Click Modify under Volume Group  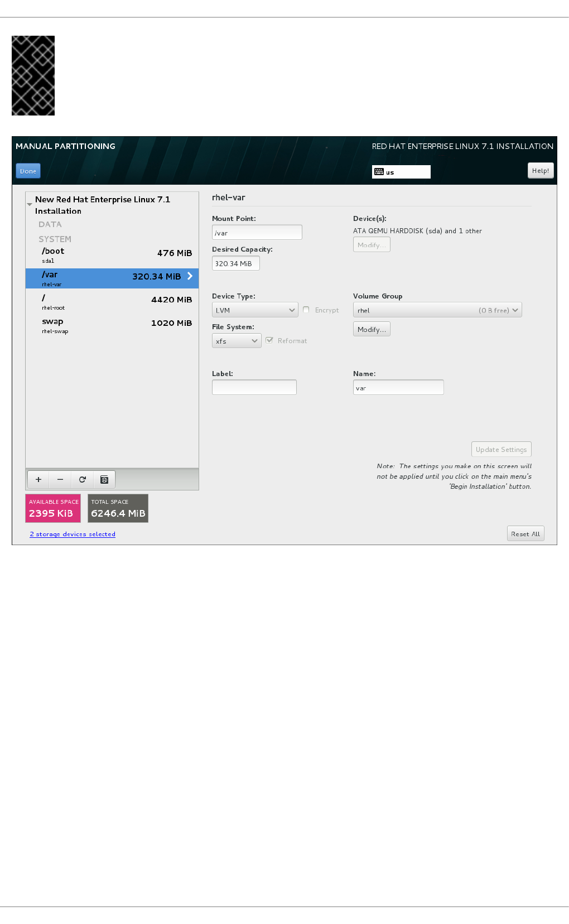pyautogui.click(x=372, y=329)
